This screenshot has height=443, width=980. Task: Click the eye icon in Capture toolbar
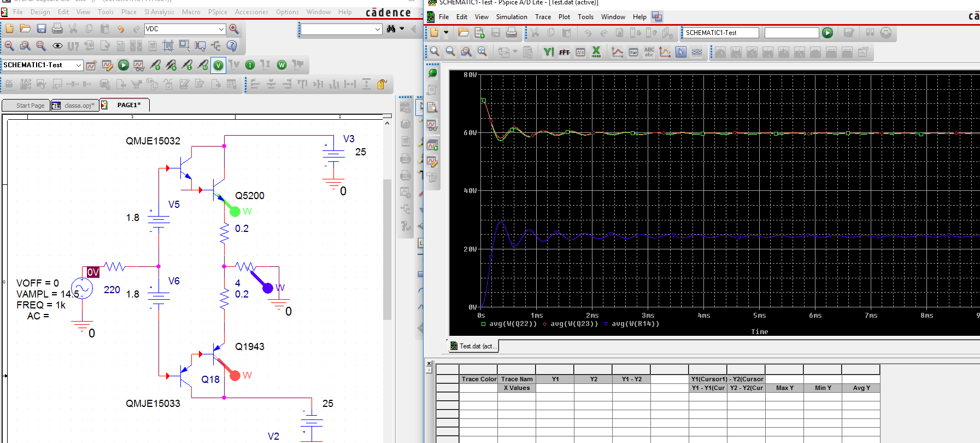click(57, 46)
